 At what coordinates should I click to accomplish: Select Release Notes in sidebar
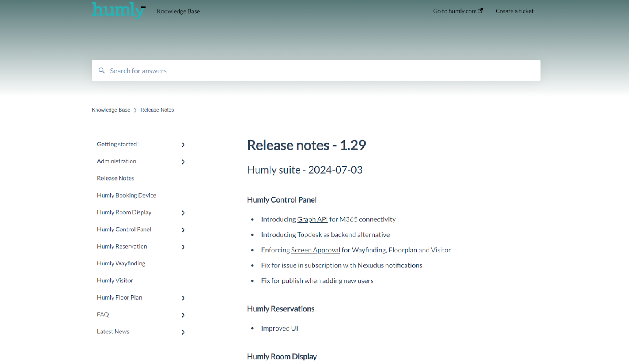tap(116, 178)
